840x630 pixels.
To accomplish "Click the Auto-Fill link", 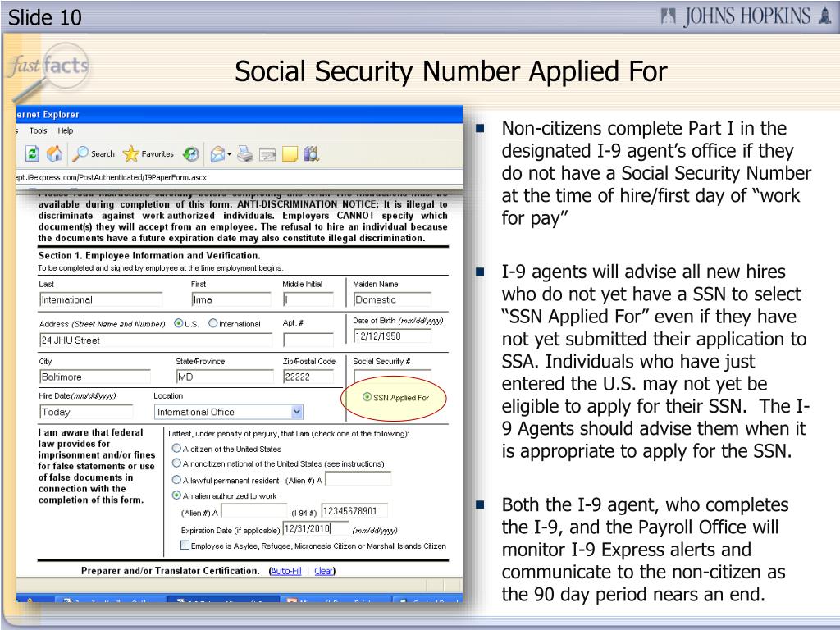I will 286,571.
